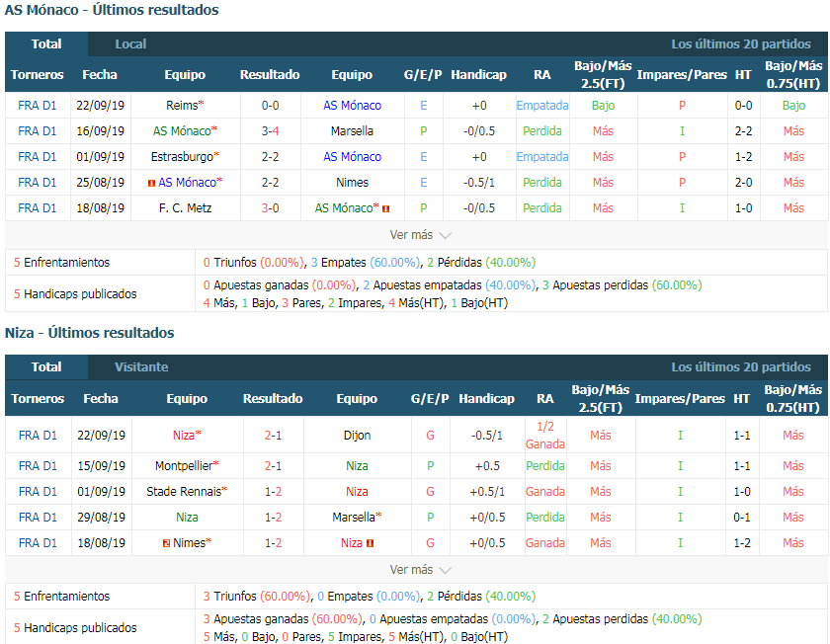Open the FRA D1 link in the Reims row
Screen dimensions: 830x644
tap(38, 106)
